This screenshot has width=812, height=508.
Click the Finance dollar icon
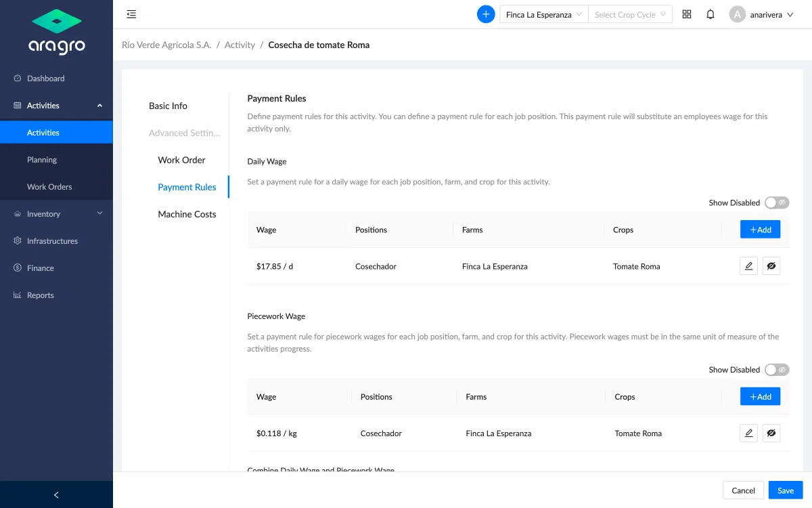pos(18,268)
